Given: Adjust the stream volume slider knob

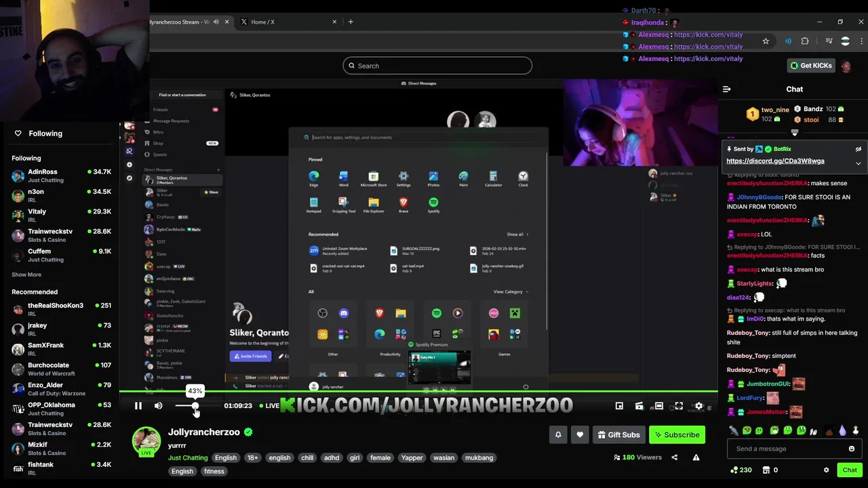Looking at the screenshot, I should (195, 406).
